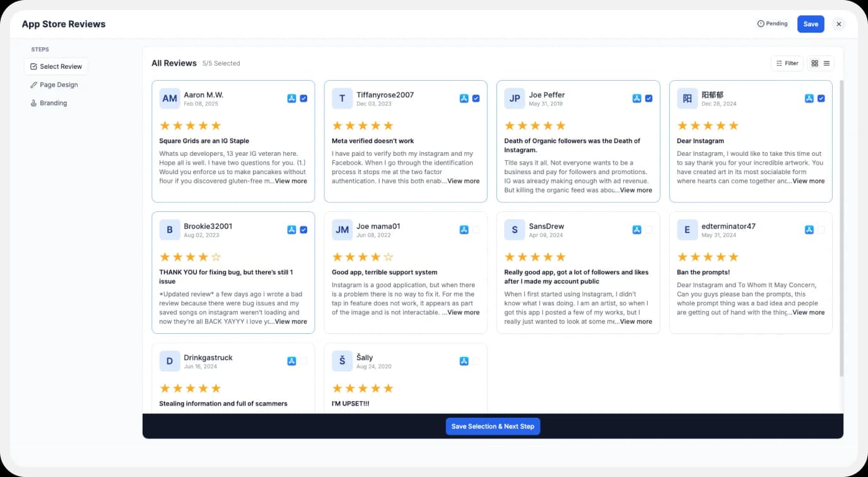Click the grid view icon
Viewport: 868px width, 477px height.
814,63
